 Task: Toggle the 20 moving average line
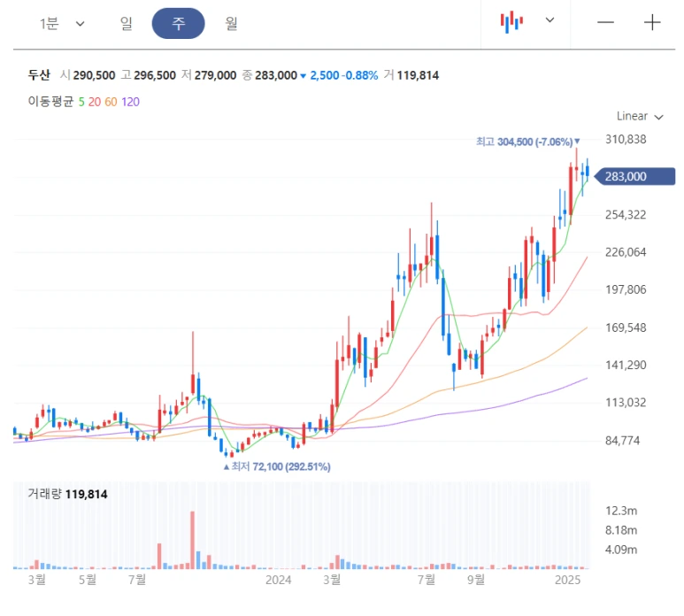click(94, 102)
